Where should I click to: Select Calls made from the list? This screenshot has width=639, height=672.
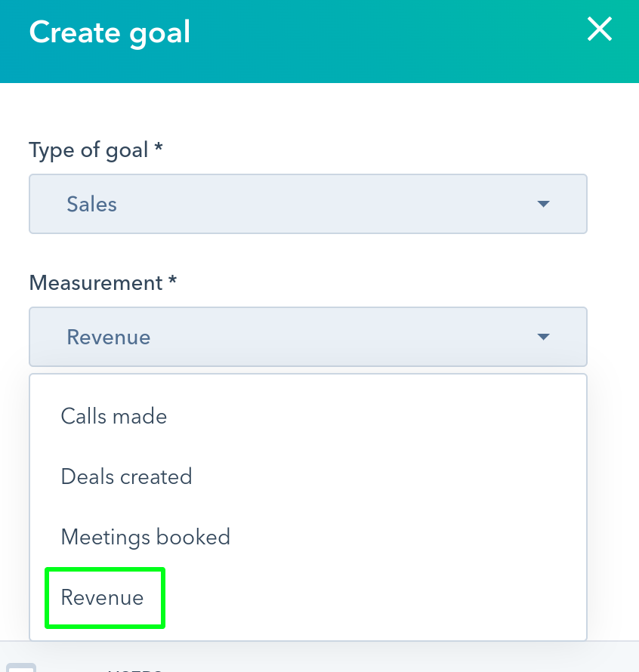[113, 416]
